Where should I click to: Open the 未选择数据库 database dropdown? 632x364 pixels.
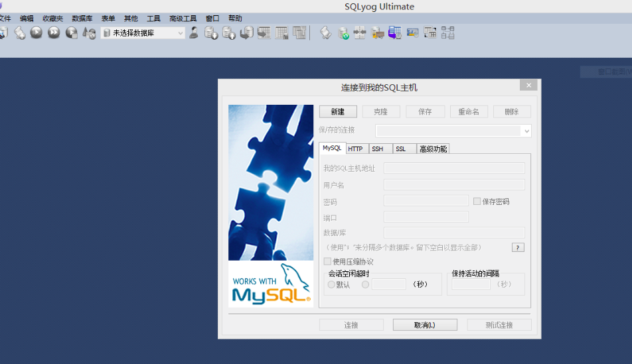(143, 33)
